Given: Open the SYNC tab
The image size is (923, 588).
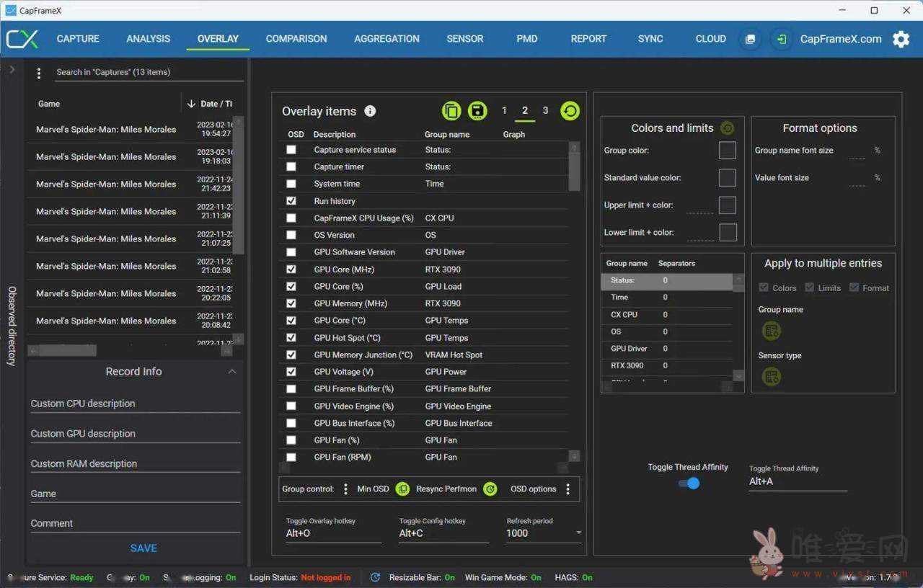Looking at the screenshot, I should pyautogui.click(x=650, y=39).
